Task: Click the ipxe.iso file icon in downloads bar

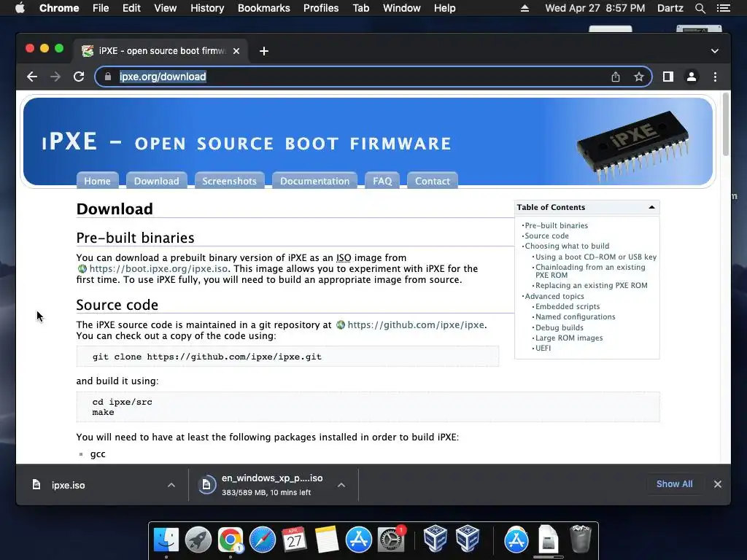Action: (36, 485)
